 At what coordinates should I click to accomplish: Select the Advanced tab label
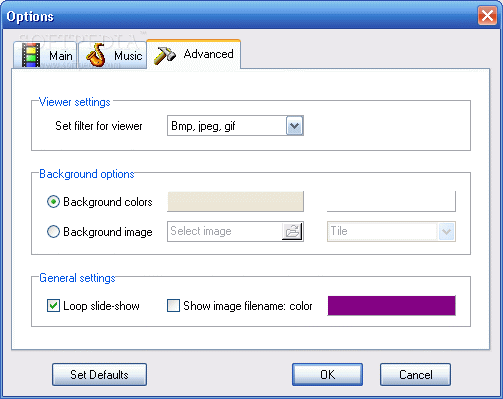pyautogui.click(x=208, y=54)
